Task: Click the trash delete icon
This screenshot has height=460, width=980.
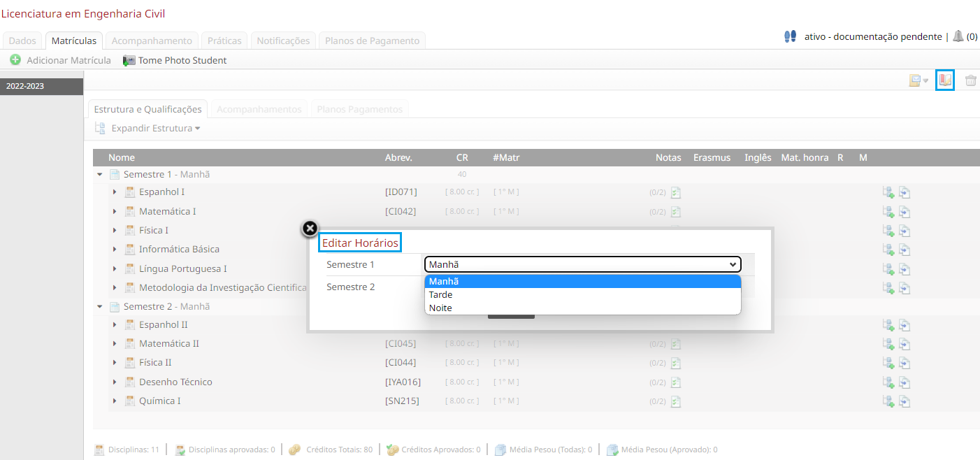Action: (x=970, y=80)
